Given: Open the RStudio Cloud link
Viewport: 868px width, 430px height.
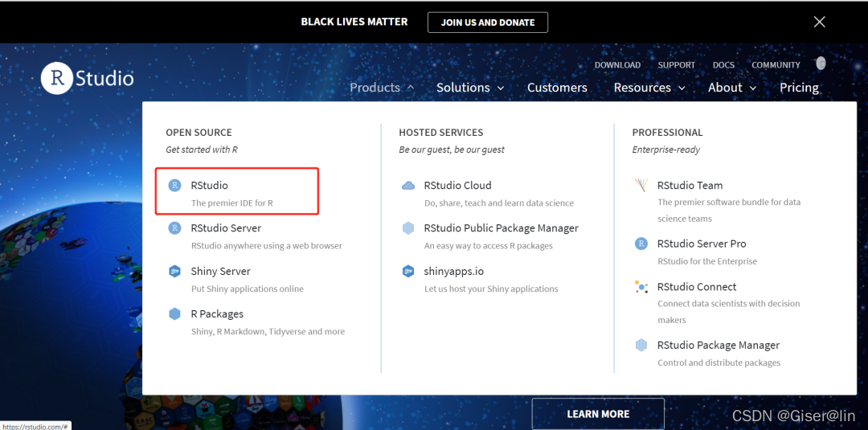Looking at the screenshot, I should pyautogui.click(x=458, y=186).
